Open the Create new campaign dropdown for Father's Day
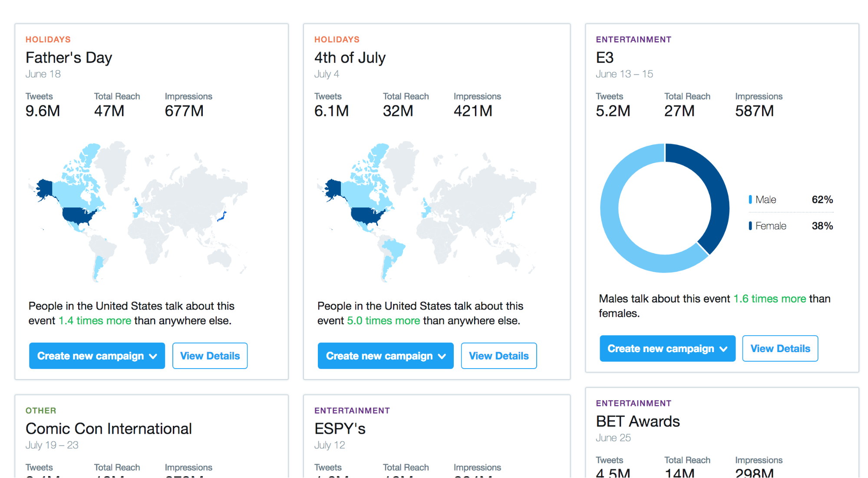The image size is (868, 478). [x=96, y=356]
